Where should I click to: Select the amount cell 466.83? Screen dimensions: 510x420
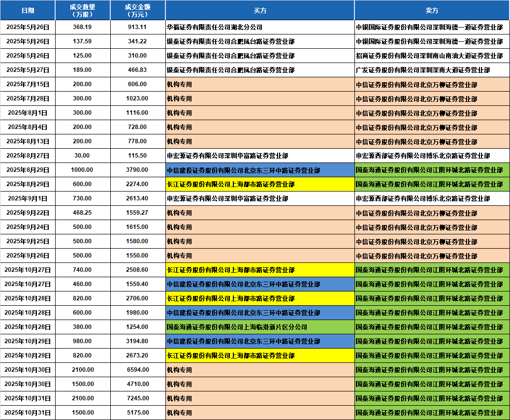point(138,70)
